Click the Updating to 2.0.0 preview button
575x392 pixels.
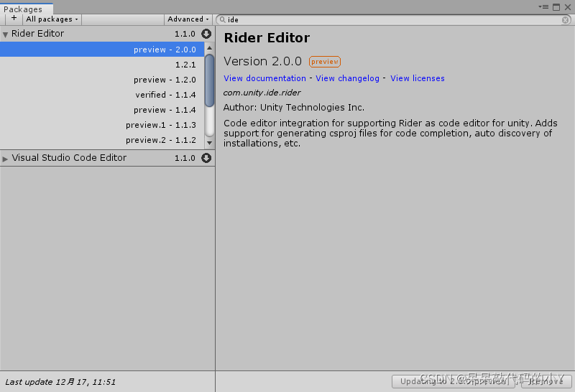coord(454,381)
